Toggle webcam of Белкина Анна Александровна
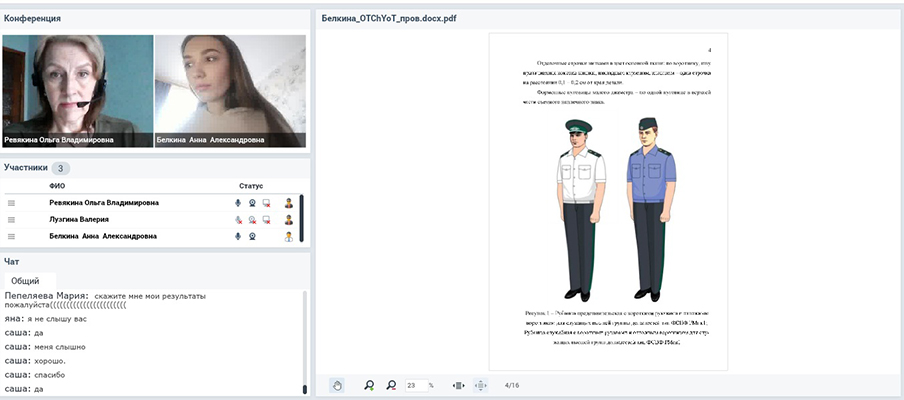 pos(252,237)
